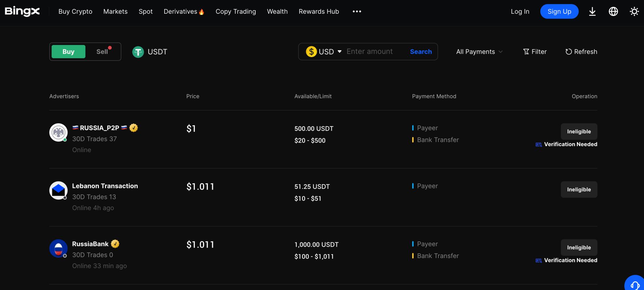This screenshot has height=290, width=644.
Task: Click the Log In link
Action: click(520, 11)
